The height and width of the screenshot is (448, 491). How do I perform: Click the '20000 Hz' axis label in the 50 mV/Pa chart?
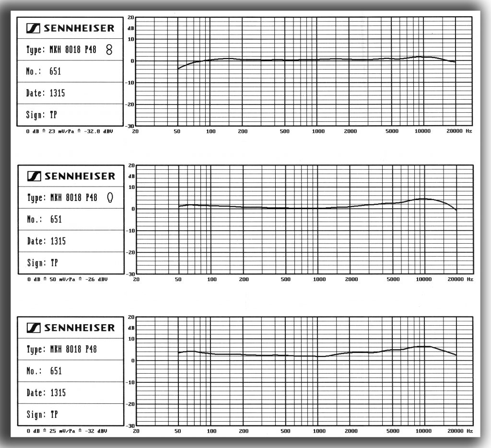tap(460, 279)
